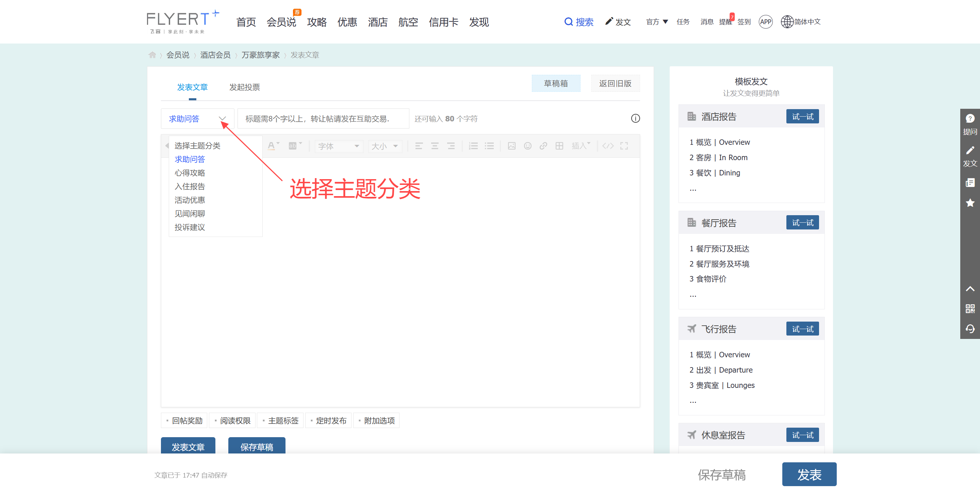Click 保存草稿 in the bottom bar
The height and width of the screenshot is (497, 980).
(x=721, y=475)
